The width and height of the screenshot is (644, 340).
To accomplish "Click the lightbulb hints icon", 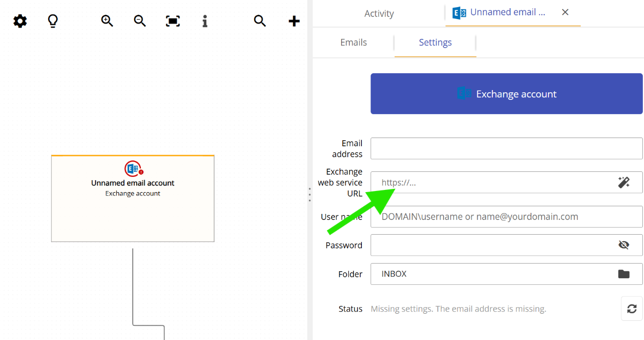I will [52, 21].
